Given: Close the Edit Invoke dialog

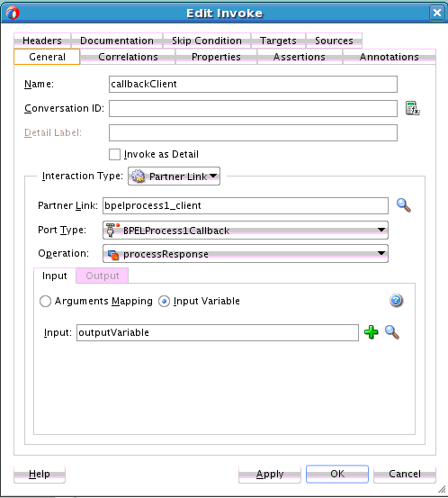Looking at the screenshot, I should point(437,13).
